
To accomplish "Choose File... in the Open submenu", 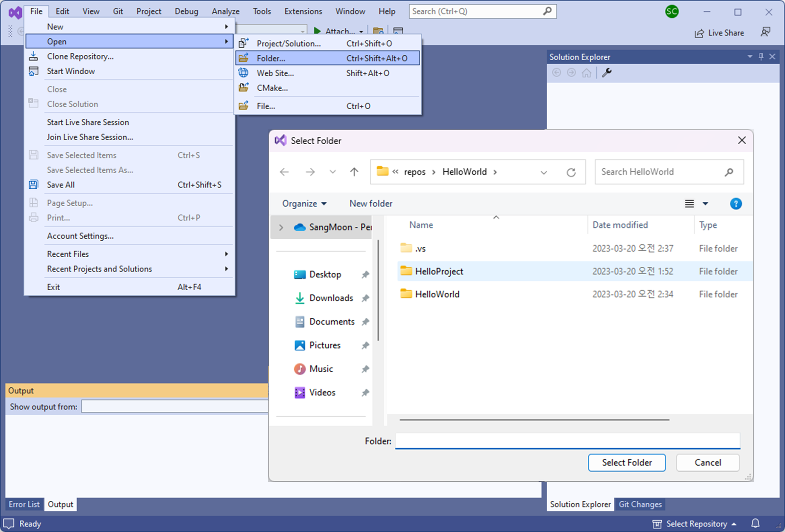I will click(x=327, y=106).
